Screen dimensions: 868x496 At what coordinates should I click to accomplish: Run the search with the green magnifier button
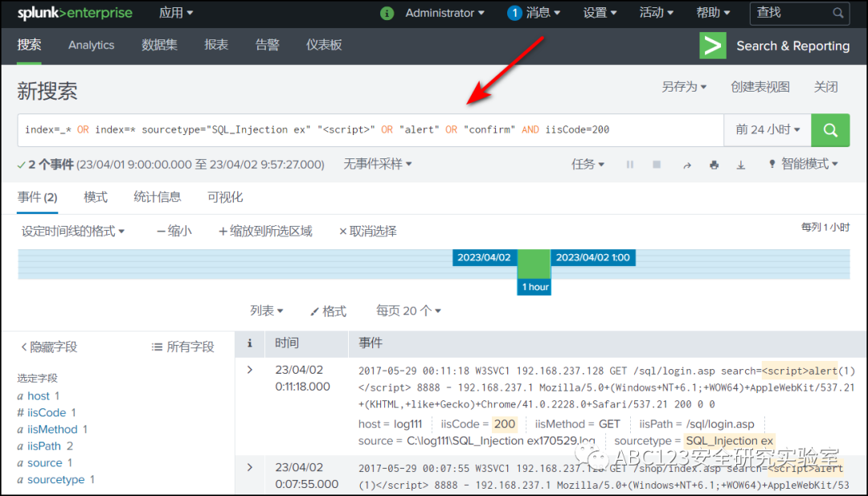(x=830, y=130)
